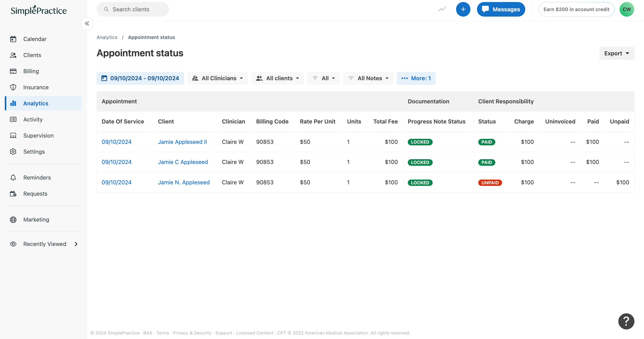Expand the More: 1 filter
This screenshot has height=339, width=644.
coord(416,78)
